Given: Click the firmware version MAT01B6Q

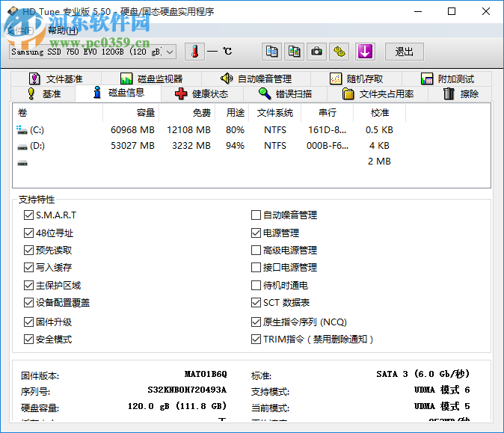Looking at the screenshot, I should pos(206,374).
